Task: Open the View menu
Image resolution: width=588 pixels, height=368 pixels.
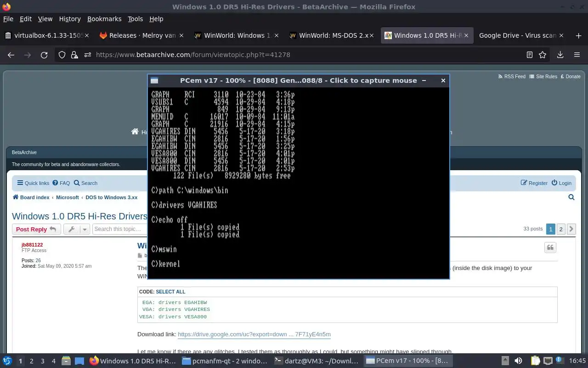Action: (45, 19)
